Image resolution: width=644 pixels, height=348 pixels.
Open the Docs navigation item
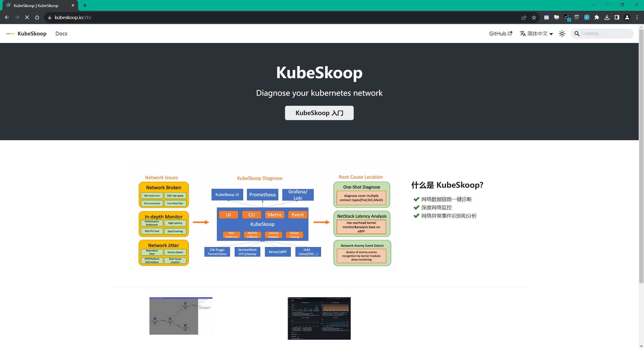tap(61, 34)
